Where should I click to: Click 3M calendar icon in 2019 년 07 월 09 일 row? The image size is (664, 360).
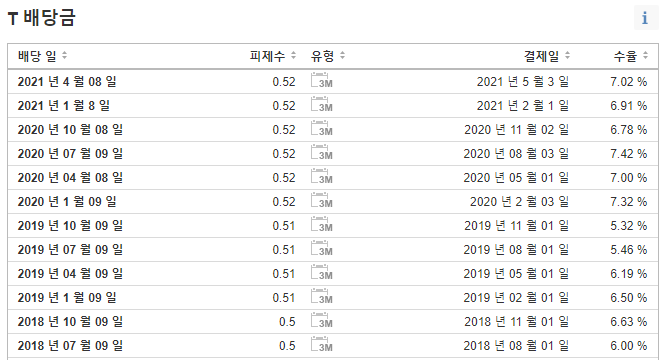pyautogui.click(x=321, y=249)
